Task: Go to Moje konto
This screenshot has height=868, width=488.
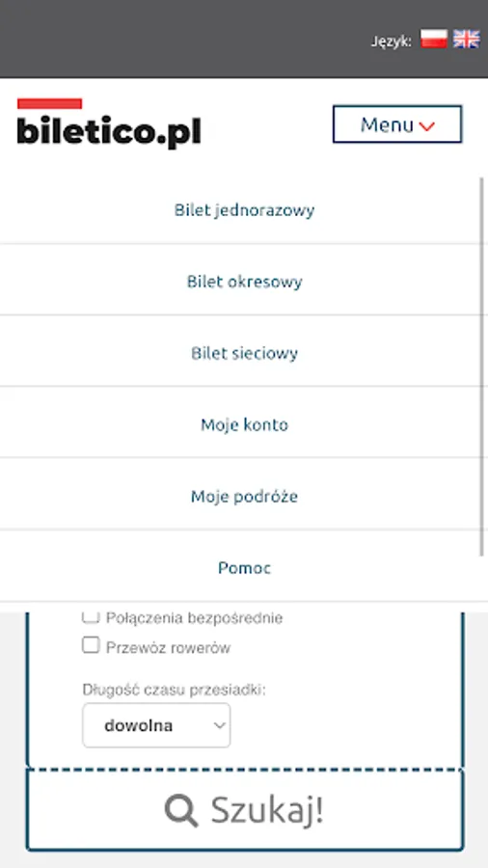Action: (x=242, y=422)
